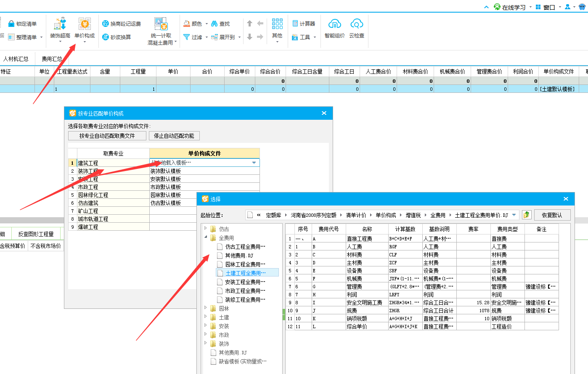This screenshot has height=374, width=588.
Task: Click 安全文明施工费 row name cell
Action: coord(367,303)
